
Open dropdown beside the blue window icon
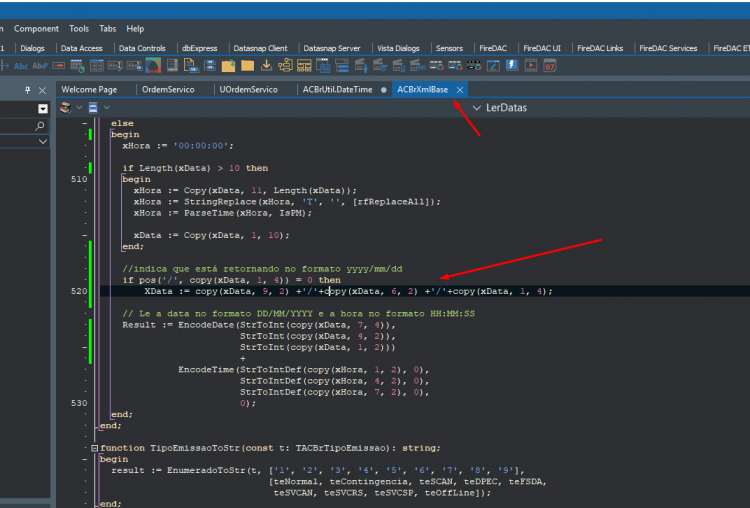(107, 108)
